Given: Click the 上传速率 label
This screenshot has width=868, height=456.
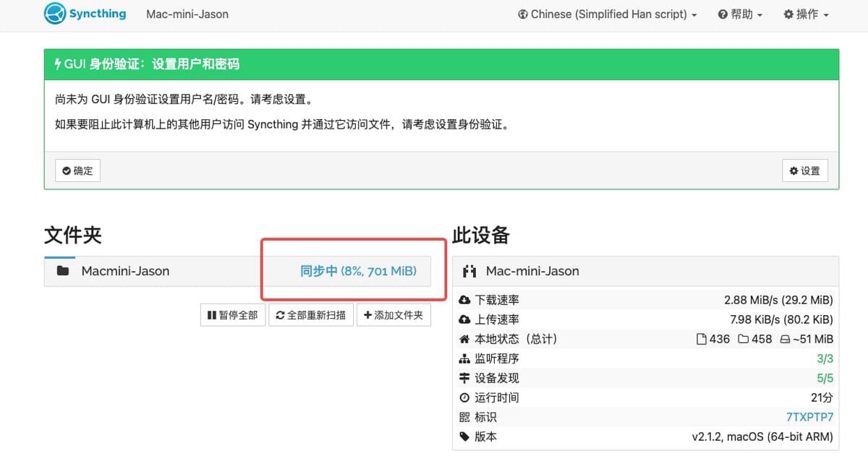Looking at the screenshot, I should (497, 319).
